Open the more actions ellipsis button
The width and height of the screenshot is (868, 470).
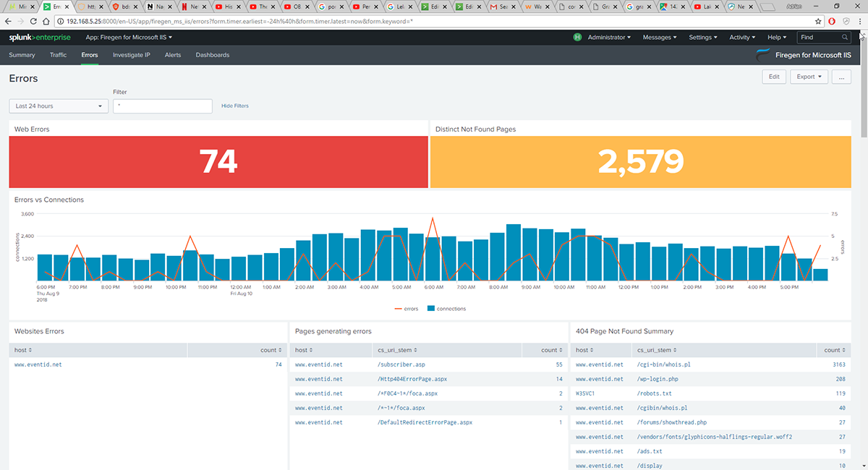[841, 77]
